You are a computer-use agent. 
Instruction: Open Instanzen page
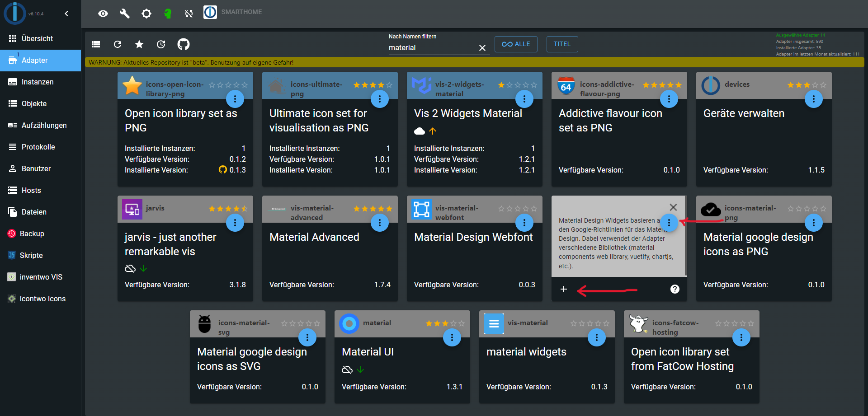(x=41, y=82)
